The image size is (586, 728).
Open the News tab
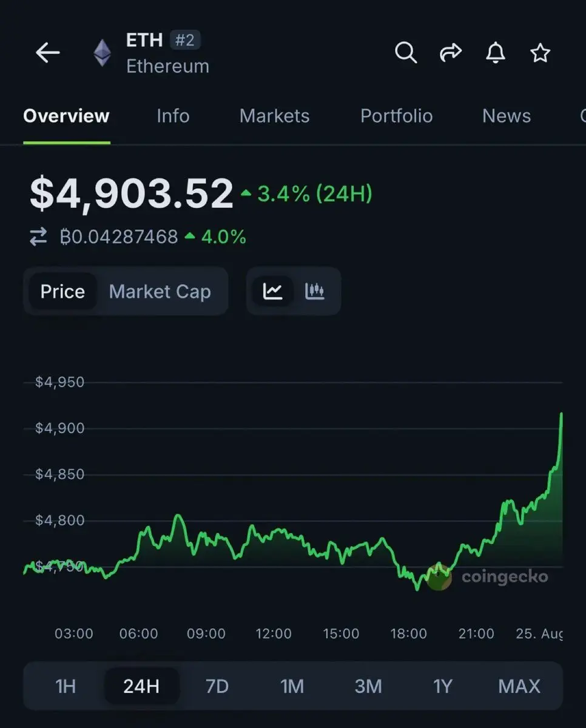tap(507, 116)
